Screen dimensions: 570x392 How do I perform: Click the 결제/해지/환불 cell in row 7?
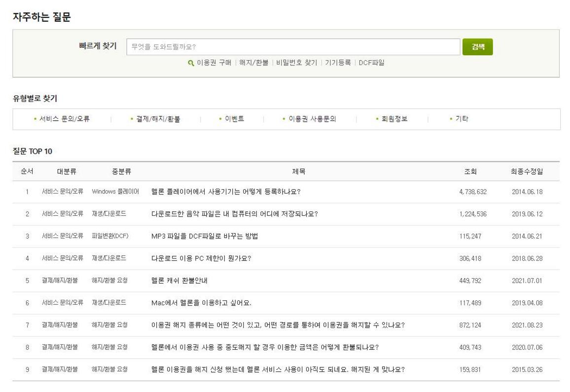(60, 325)
